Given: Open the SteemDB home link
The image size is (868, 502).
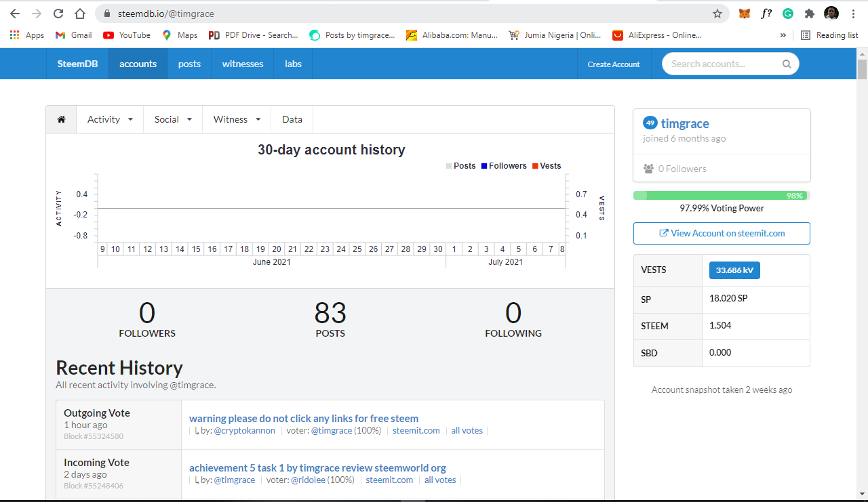Looking at the screenshot, I should (x=77, y=64).
